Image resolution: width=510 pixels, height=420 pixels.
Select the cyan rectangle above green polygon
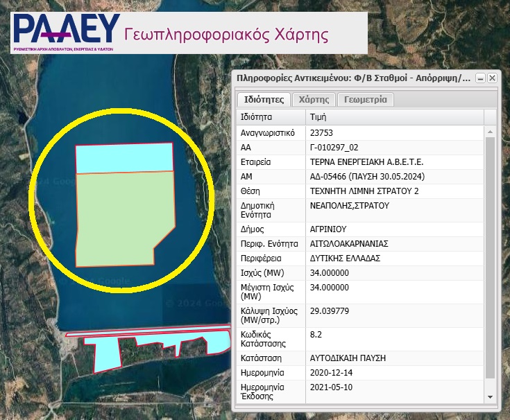click(124, 158)
